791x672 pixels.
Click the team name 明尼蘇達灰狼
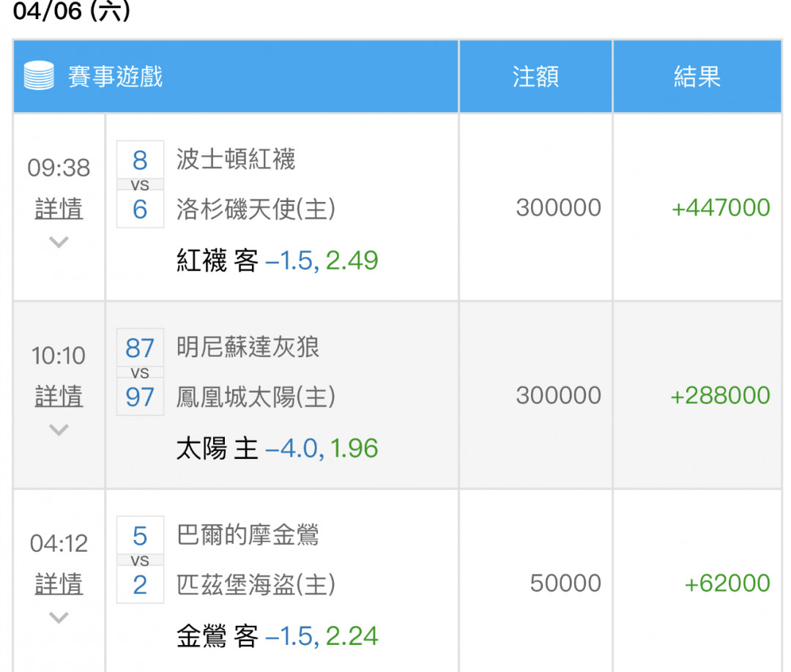click(248, 347)
